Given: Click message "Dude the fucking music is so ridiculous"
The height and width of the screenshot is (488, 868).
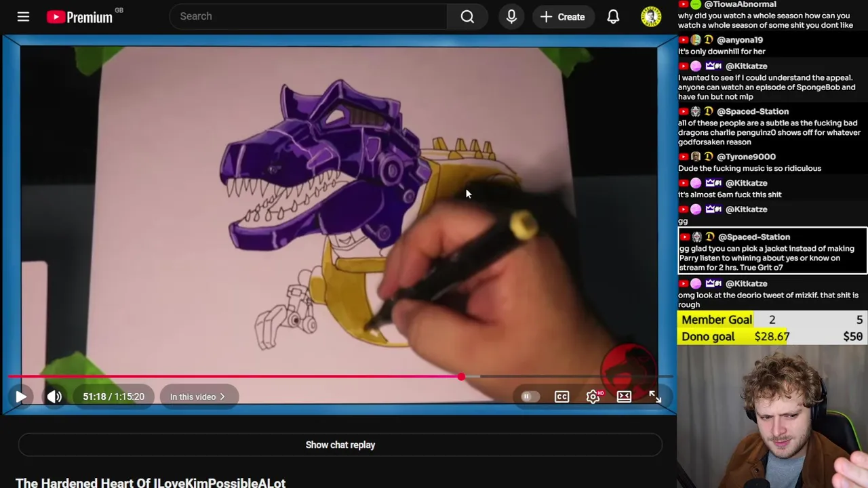Looking at the screenshot, I should point(749,168).
